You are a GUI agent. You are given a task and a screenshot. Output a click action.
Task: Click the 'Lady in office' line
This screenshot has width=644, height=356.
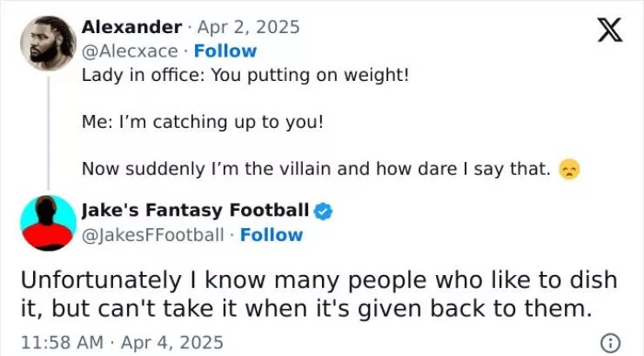tap(245, 75)
